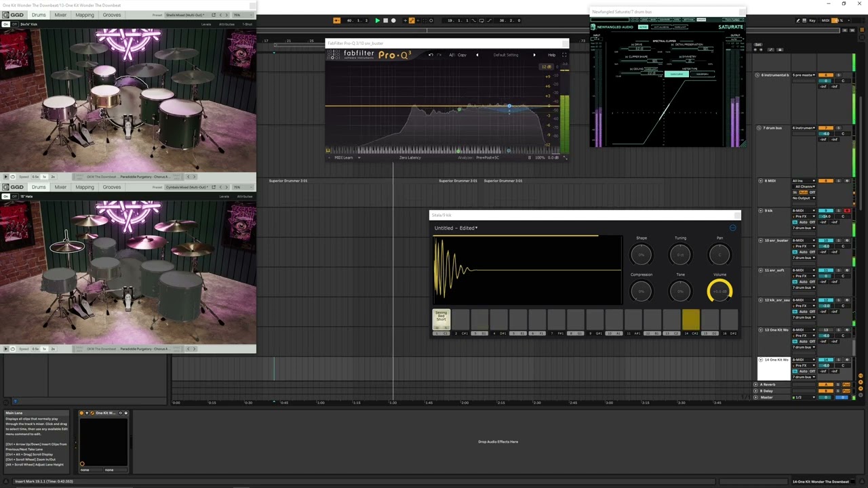Click the Superior Drummer 3 01 clip at left
868x488 pixels.
[288, 181]
